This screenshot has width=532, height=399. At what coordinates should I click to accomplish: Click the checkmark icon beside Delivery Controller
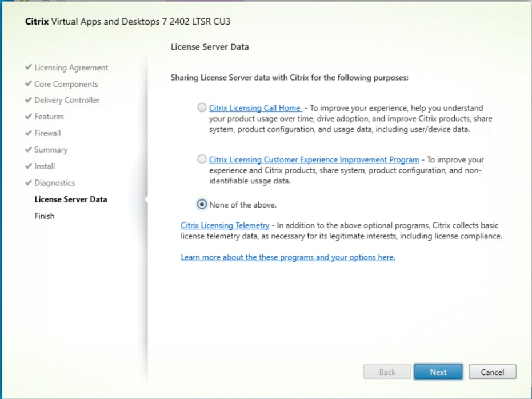[x=29, y=99]
